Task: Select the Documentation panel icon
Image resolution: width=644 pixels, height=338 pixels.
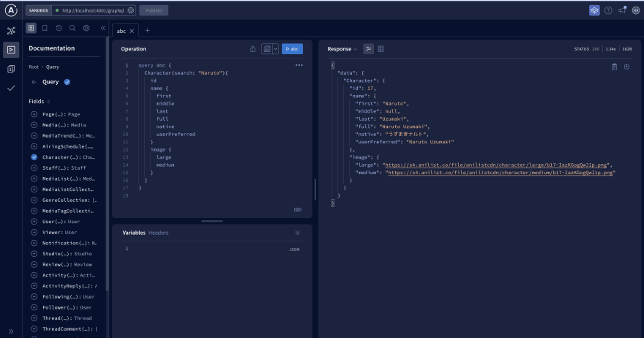Action: [31, 28]
